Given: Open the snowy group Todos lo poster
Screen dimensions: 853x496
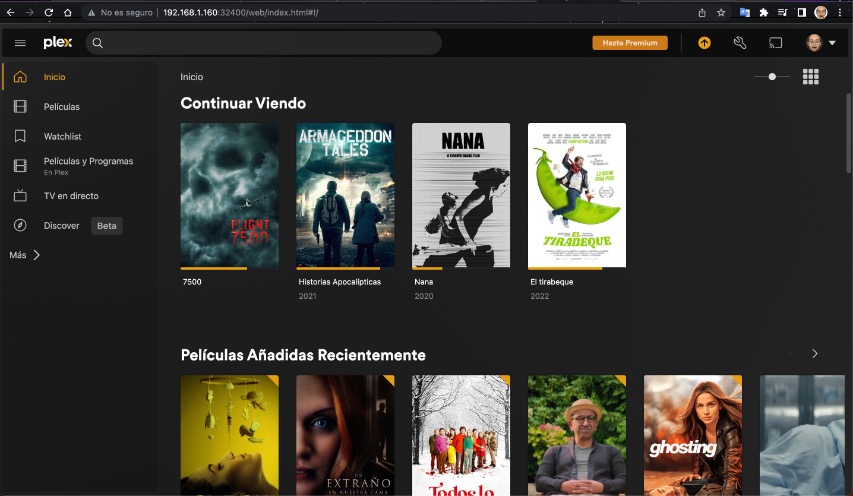Looking at the screenshot, I should click(x=461, y=435).
